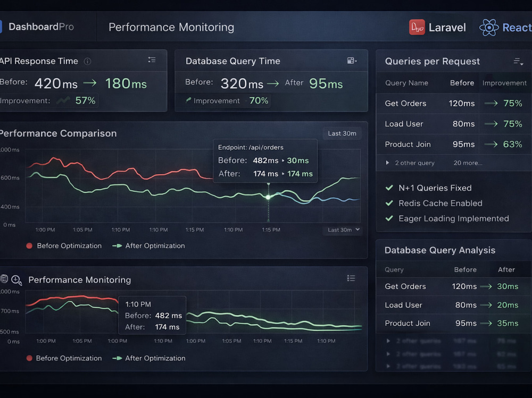Expand the first blurred query row triangle

(x=388, y=341)
